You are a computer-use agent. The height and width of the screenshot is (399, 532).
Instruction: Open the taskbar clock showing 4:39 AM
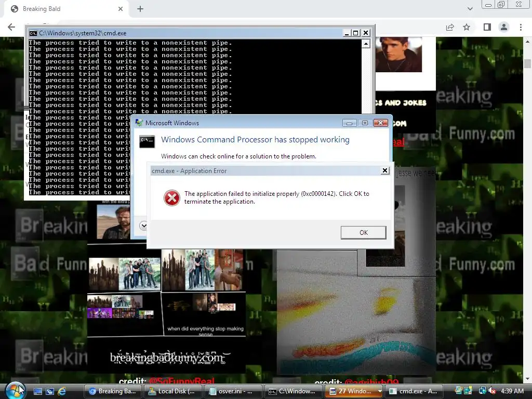[x=512, y=391]
